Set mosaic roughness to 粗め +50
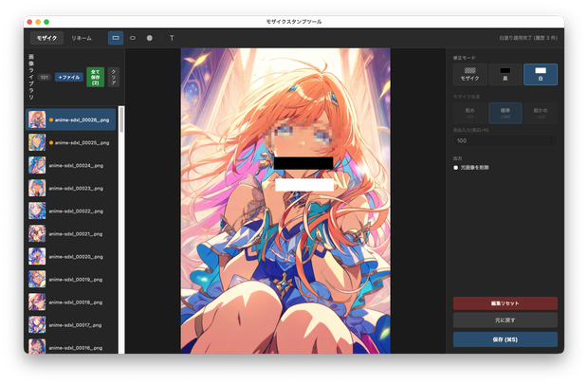The image size is (588, 385). 469,113
